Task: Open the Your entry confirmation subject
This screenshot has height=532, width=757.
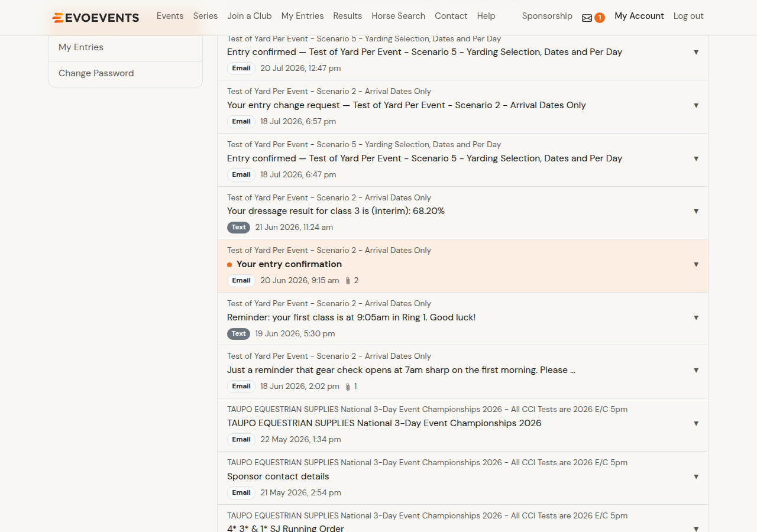Action: pos(289,264)
